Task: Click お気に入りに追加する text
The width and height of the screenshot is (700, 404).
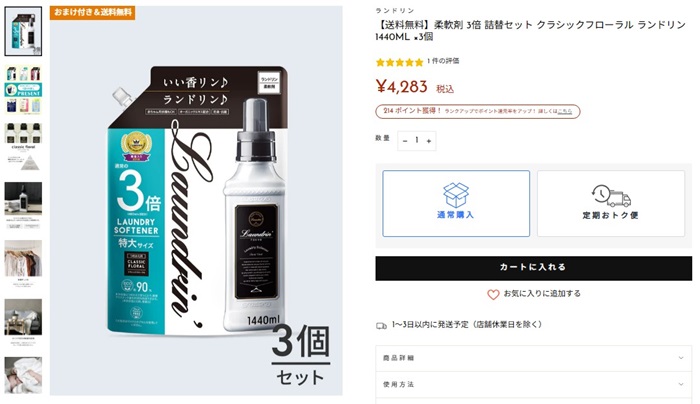Action: click(x=542, y=293)
